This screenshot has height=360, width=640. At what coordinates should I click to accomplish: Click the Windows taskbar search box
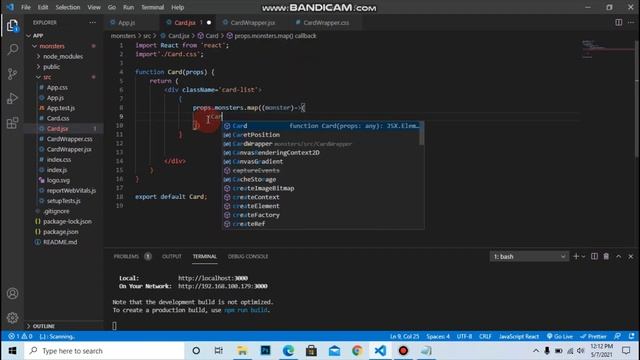(x=104, y=351)
